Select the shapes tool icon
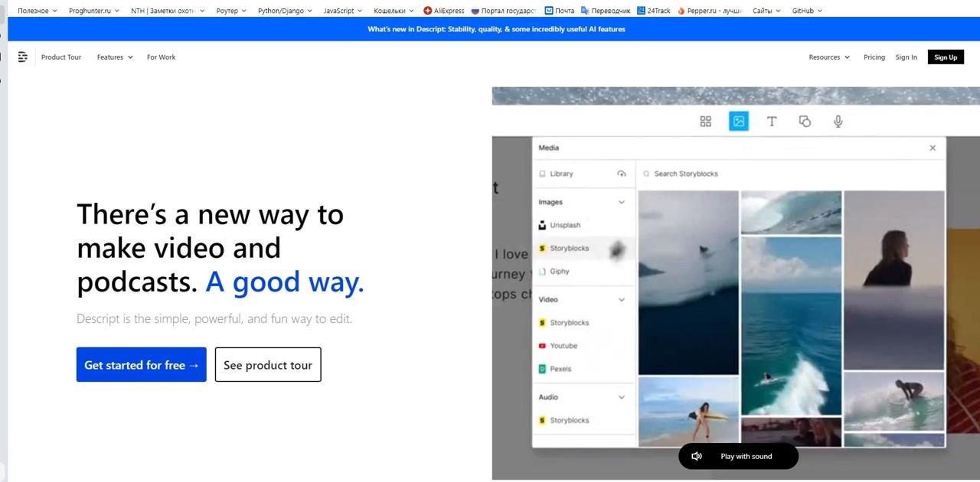 click(805, 122)
